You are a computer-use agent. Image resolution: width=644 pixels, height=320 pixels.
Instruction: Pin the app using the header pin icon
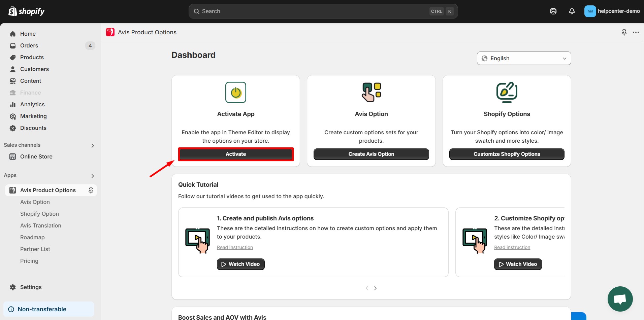point(624,32)
